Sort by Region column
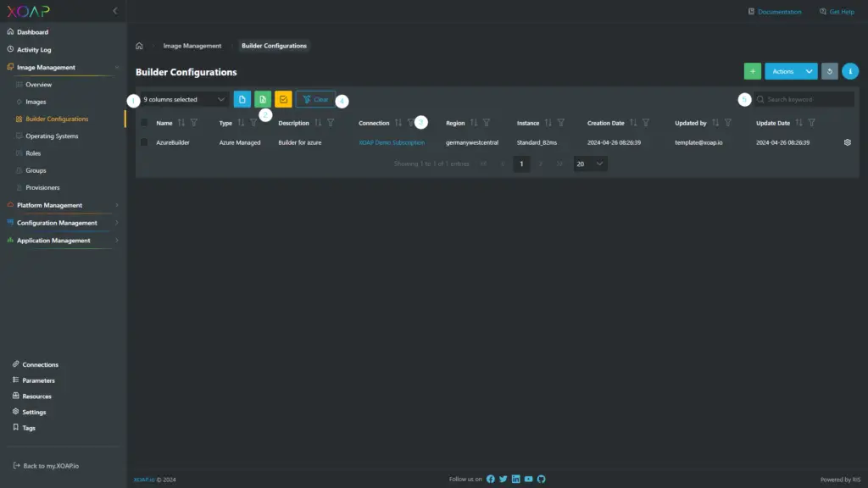The height and width of the screenshot is (488, 868). [x=473, y=123]
